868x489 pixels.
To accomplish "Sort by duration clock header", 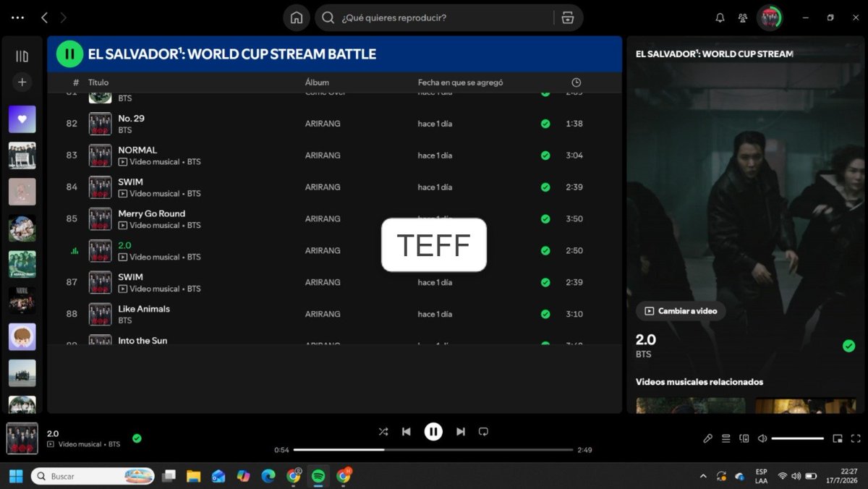I will 576,82.
